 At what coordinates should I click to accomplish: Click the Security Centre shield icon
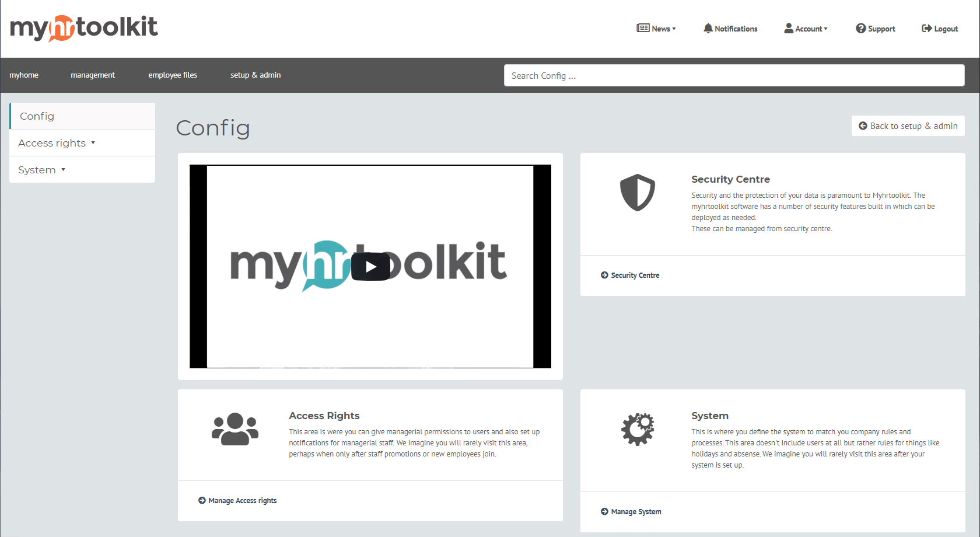click(x=637, y=193)
